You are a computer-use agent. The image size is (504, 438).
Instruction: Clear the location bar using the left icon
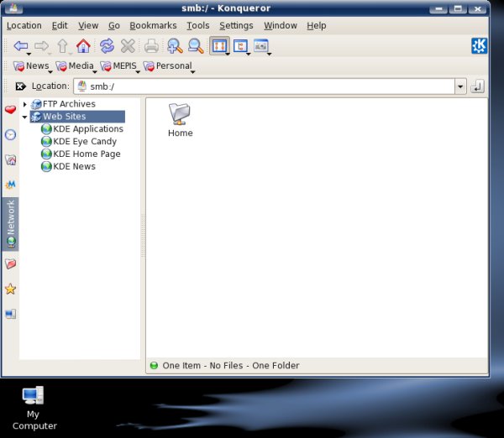[20, 86]
